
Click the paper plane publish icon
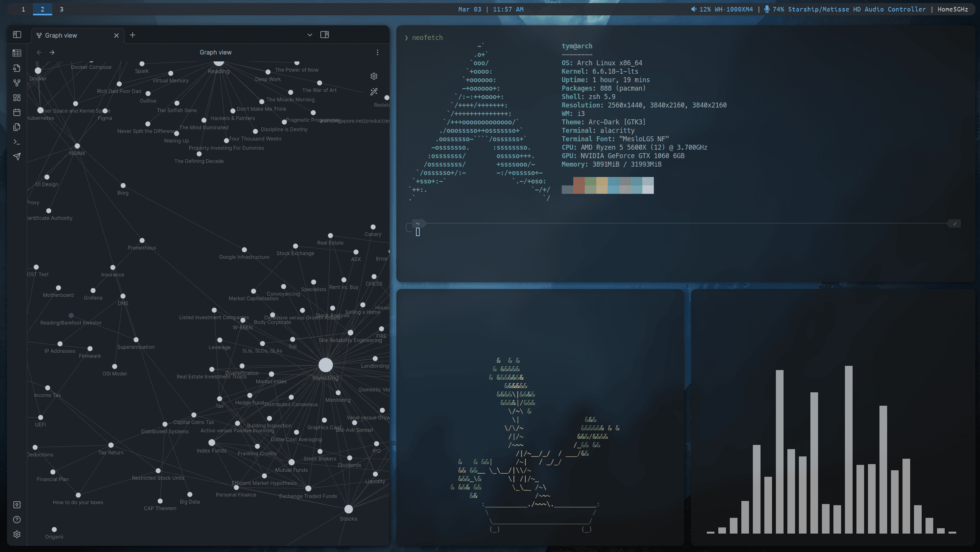pyautogui.click(x=17, y=157)
